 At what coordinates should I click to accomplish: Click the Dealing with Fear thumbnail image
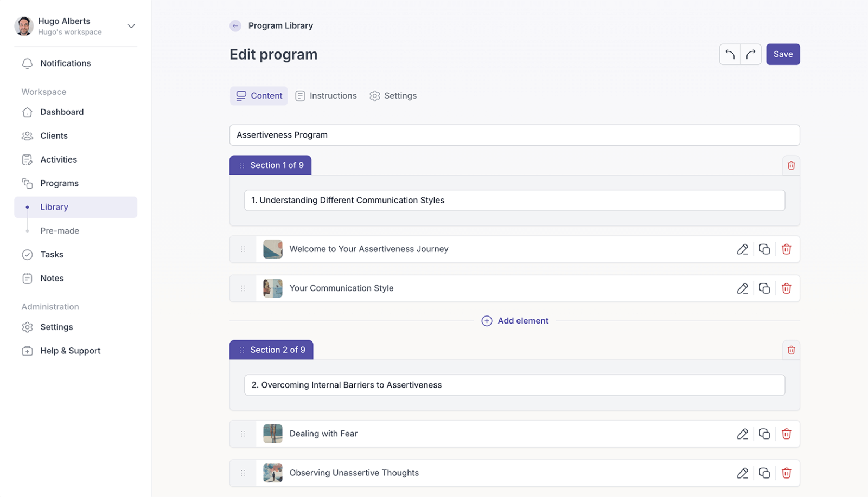click(272, 434)
